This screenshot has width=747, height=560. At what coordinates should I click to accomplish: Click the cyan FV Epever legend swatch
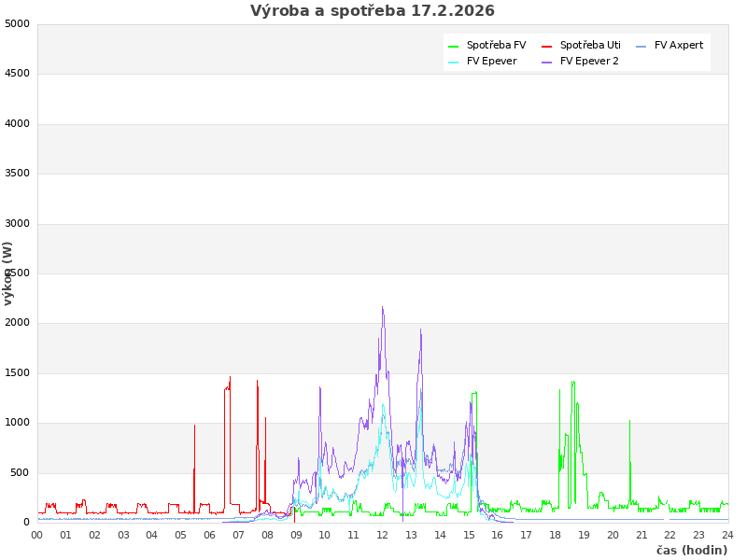(x=454, y=62)
